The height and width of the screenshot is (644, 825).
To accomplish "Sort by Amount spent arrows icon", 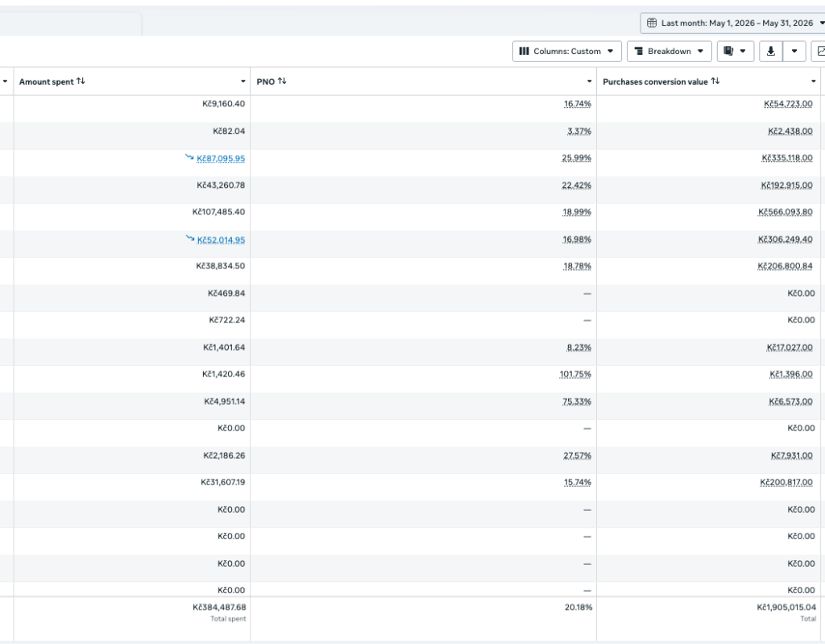I will 81,81.
